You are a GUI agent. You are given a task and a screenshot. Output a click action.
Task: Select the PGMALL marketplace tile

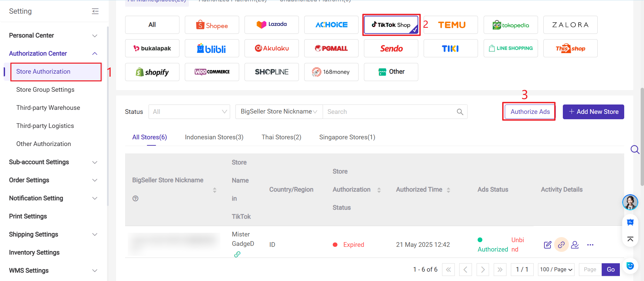[x=331, y=48]
